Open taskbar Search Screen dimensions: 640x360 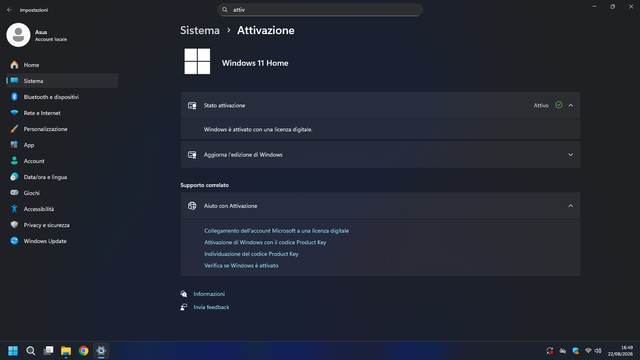click(x=31, y=351)
